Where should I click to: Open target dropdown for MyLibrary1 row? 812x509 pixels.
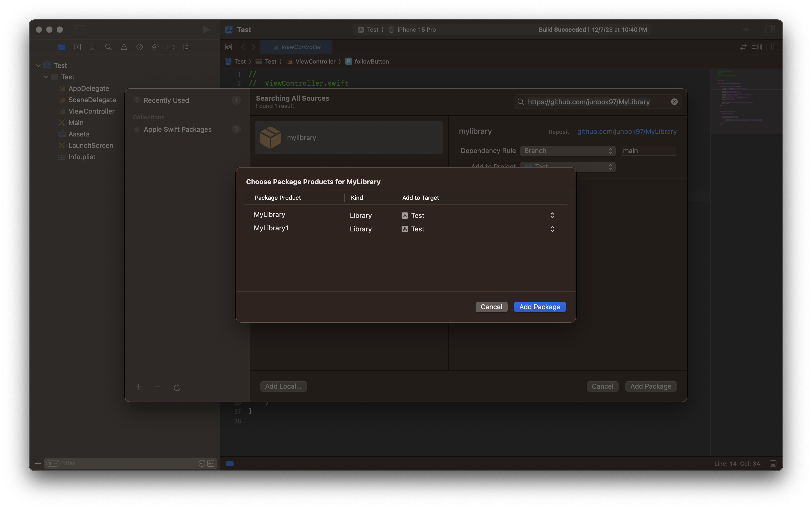coord(552,229)
